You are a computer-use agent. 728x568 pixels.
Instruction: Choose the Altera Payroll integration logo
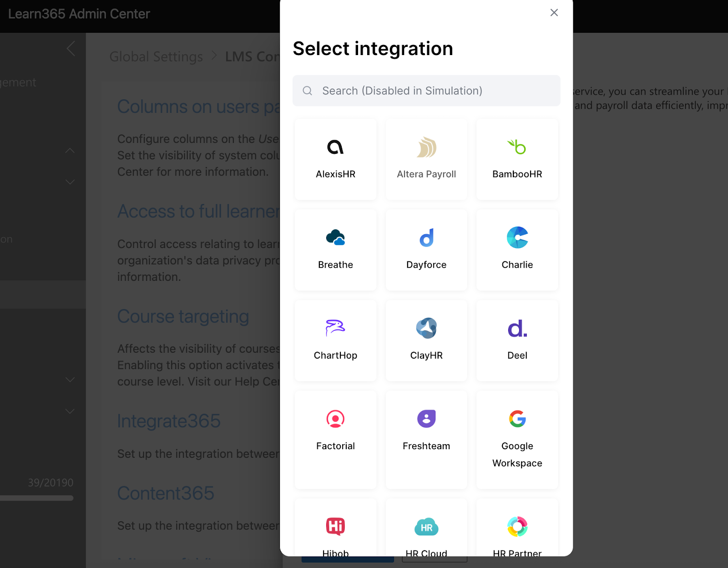point(426,147)
